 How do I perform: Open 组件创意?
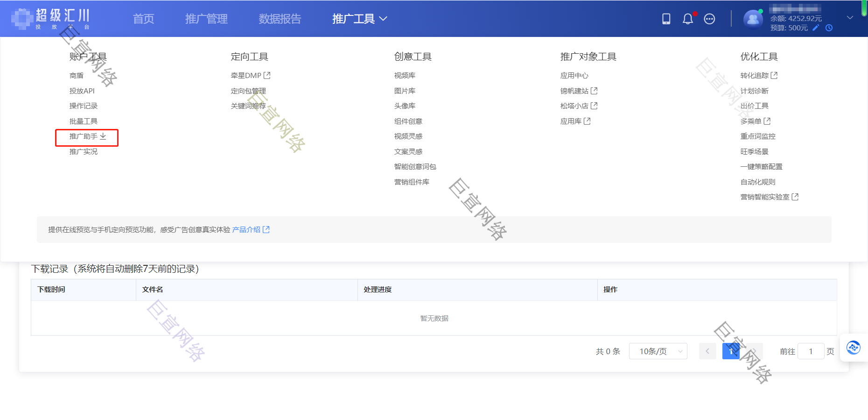[x=408, y=121]
